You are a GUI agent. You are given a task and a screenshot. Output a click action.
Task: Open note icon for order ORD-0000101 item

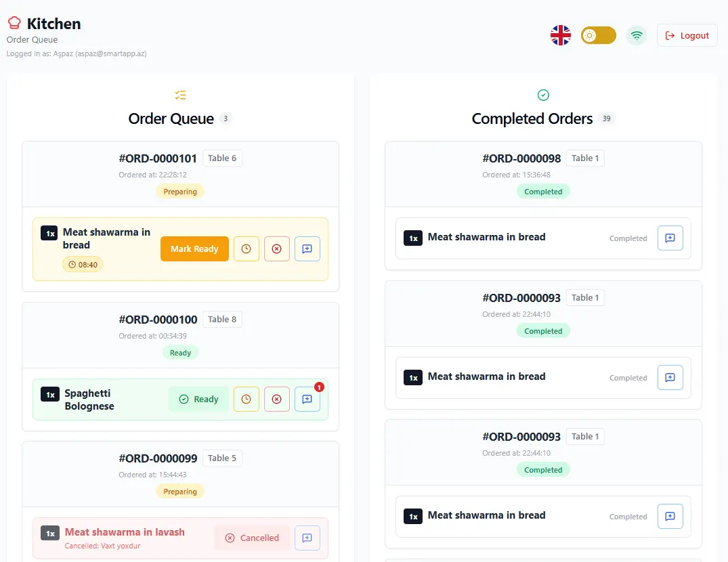pos(307,248)
